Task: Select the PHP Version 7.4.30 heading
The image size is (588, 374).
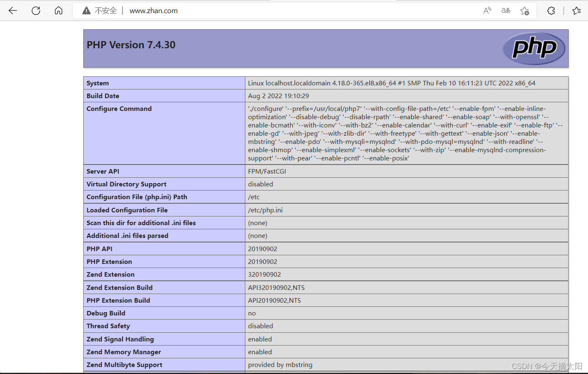Action: point(131,45)
